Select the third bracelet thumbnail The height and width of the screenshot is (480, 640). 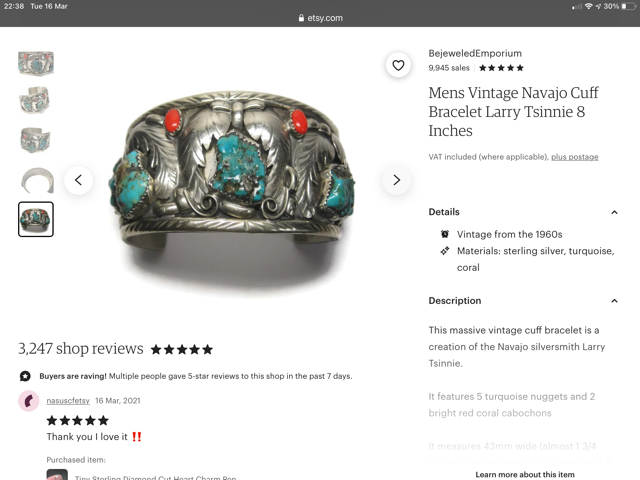coord(36,140)
